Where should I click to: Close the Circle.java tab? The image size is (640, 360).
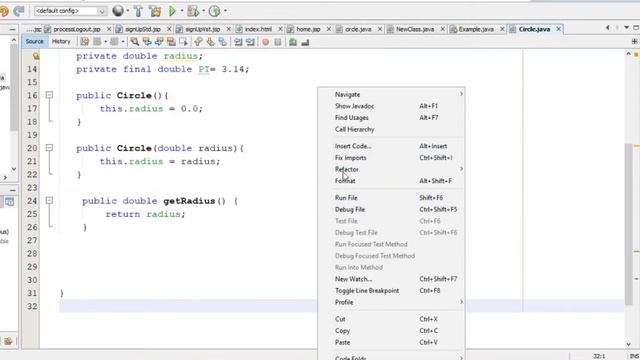[559, 29]
